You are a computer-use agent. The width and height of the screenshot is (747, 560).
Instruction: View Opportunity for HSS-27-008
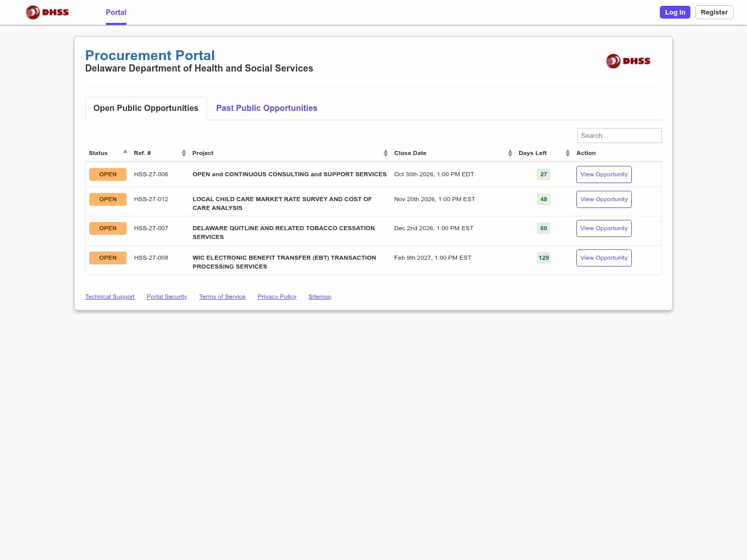[604, 258]
